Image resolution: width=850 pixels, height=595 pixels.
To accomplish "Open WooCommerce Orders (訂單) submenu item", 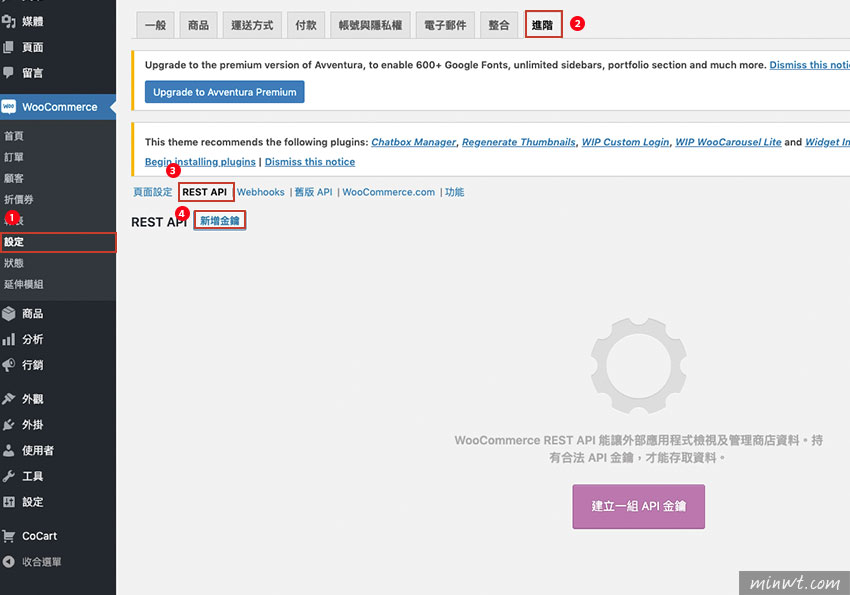I will 14,157.
